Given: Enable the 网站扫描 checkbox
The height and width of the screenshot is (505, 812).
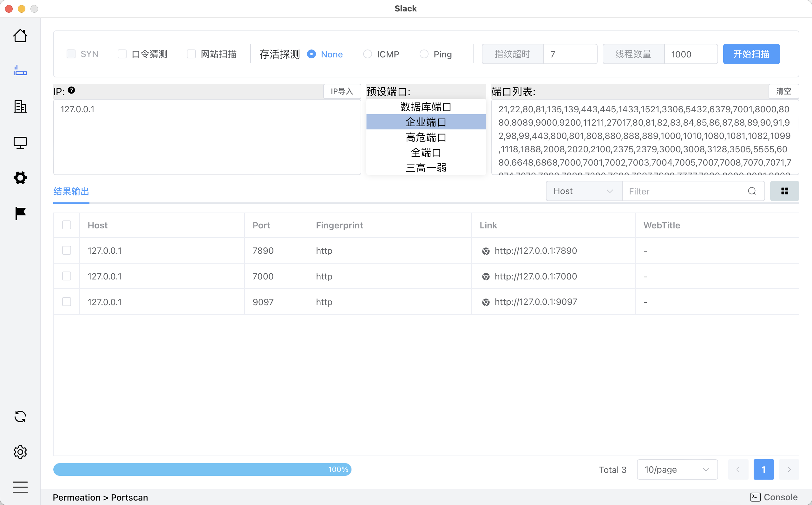Looking at the screenshot, I should tap(191, 54).
